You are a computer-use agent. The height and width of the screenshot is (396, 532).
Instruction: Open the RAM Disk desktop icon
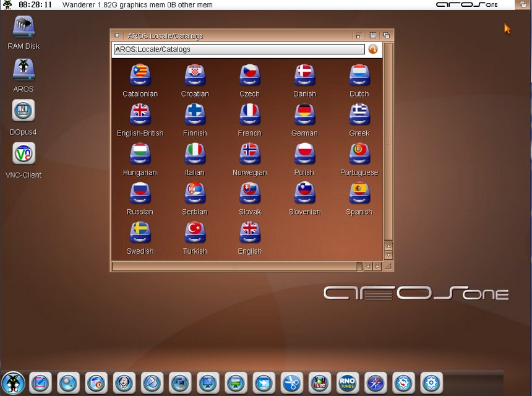(x=24, y=28)
